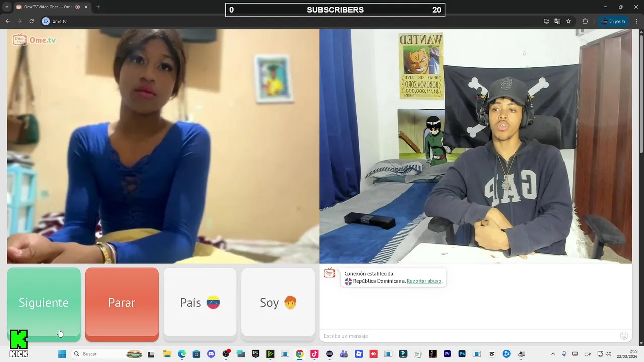Open Adobe Photoshop from the taskbar
Viewport: 644px width, 362px height.
click(x=462, y=354)
